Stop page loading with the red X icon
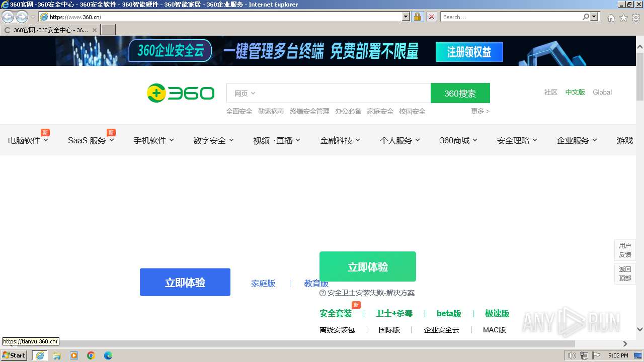 point(432,17)
